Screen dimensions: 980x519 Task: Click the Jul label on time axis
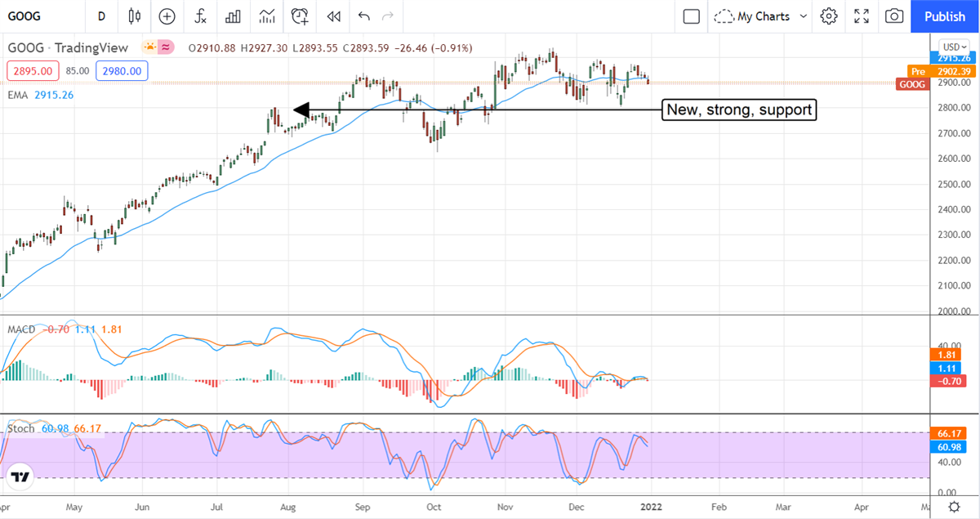(x=217, y=507)
